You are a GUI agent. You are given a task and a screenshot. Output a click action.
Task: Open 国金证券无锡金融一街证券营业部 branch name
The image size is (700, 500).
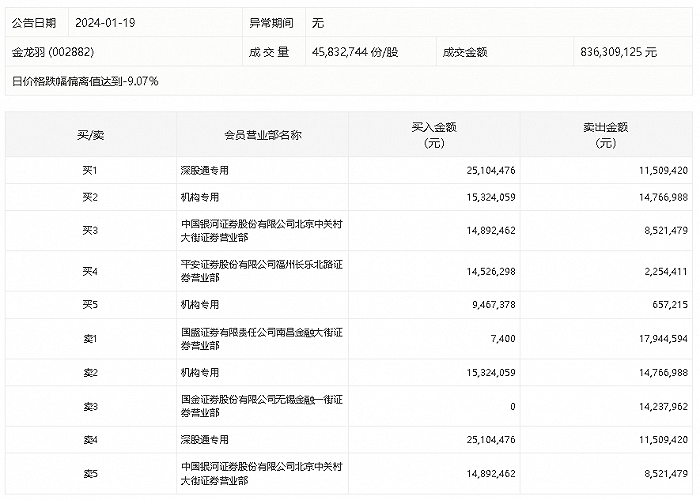262,407
